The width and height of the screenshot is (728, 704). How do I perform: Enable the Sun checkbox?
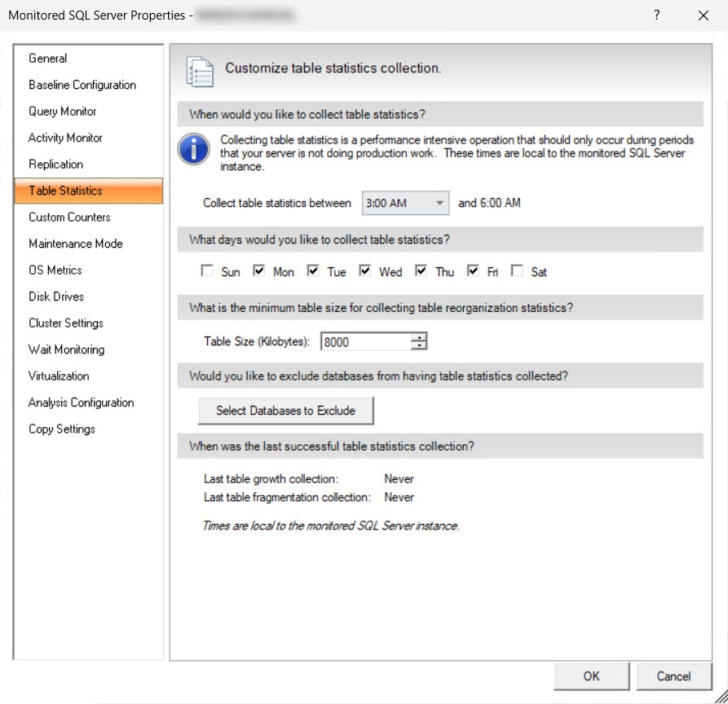207,271
